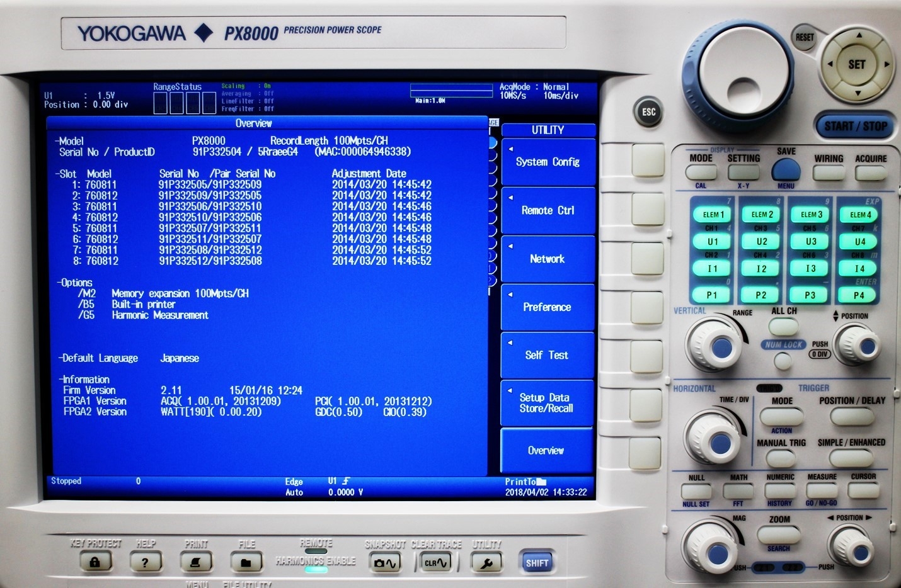Toggle the ELEM 2 key
Image resolution: width=901 pixels, height=588 pixels.
[762, 215]
